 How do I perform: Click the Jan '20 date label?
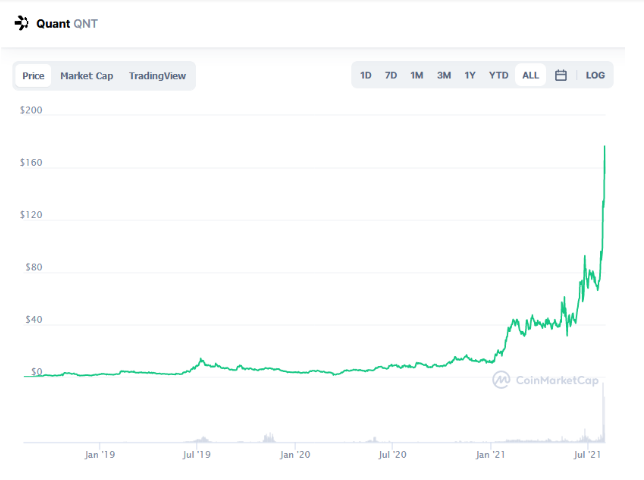[x=295, y=455]
